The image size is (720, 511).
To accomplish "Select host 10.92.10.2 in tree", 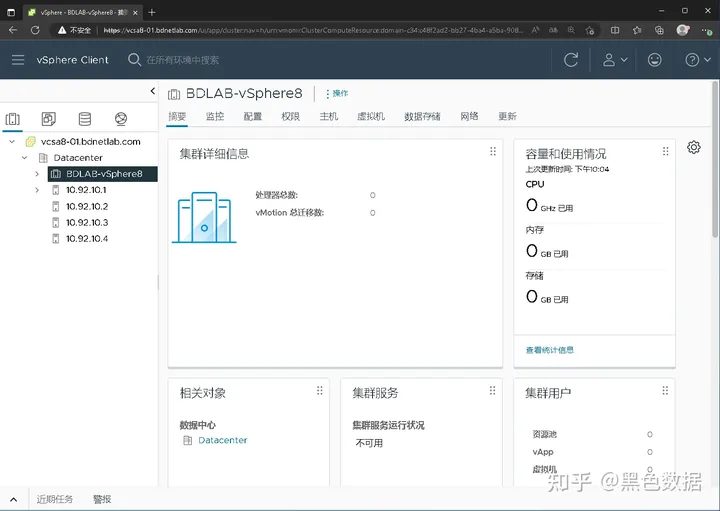I will point(87,207).
